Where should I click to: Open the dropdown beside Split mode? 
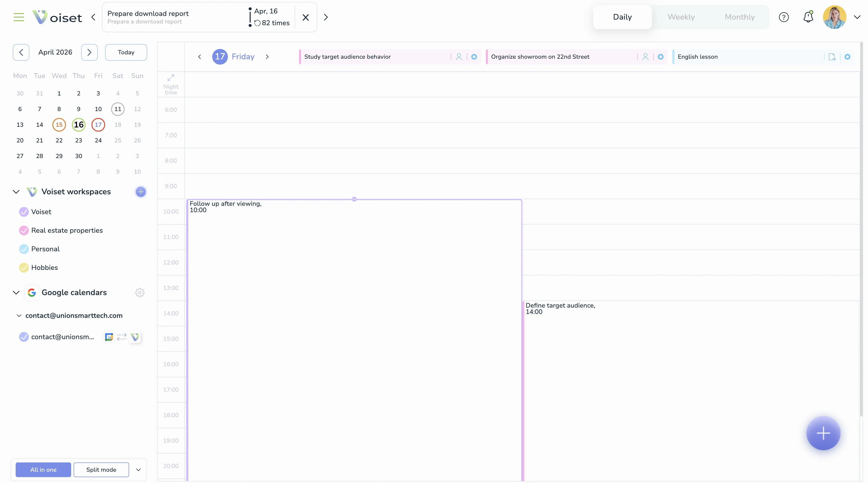[x=138, y=470]
